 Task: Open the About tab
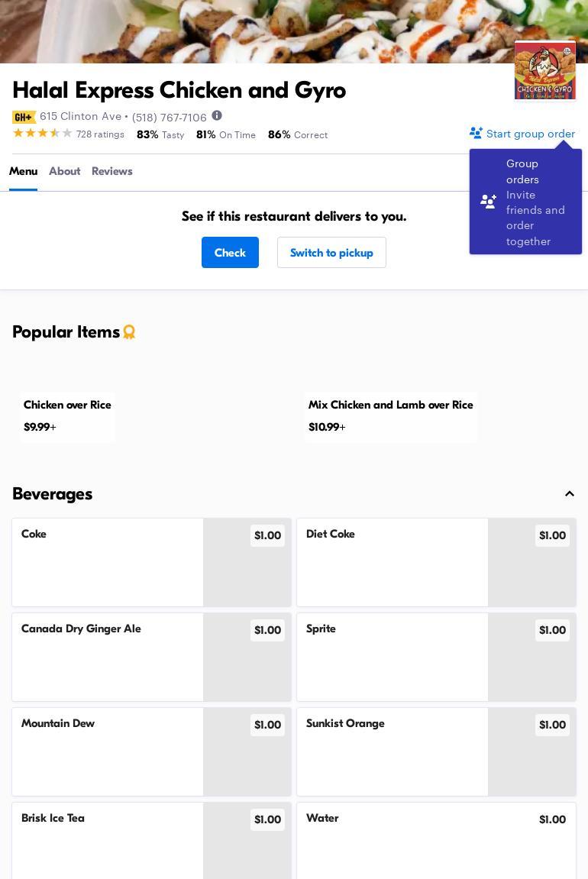coord(64,171)
